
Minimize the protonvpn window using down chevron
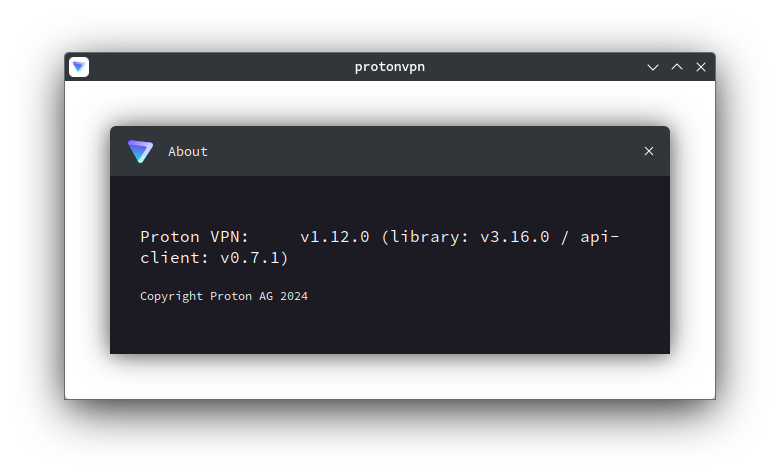pyautogui.click(x=653, y=67)
